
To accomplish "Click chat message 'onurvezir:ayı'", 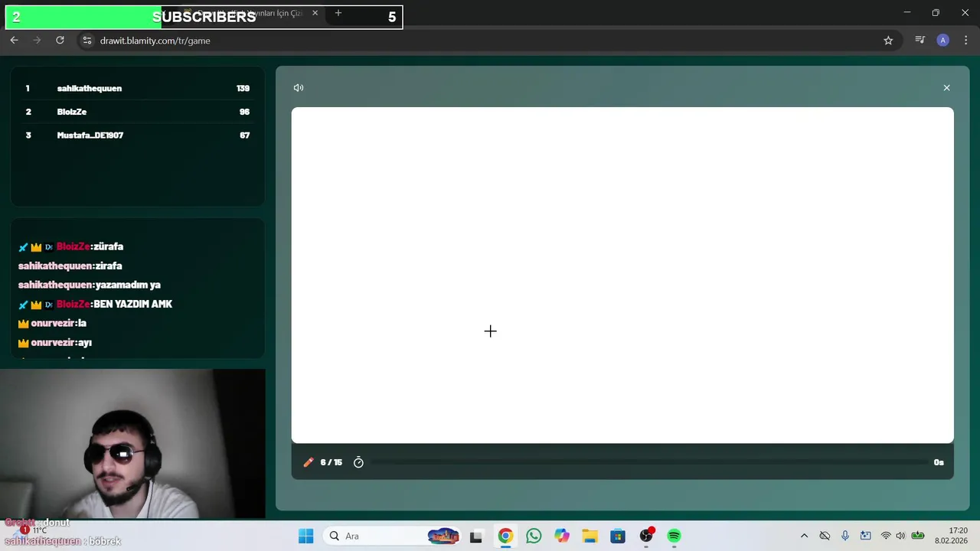I will tap(61, 343).
